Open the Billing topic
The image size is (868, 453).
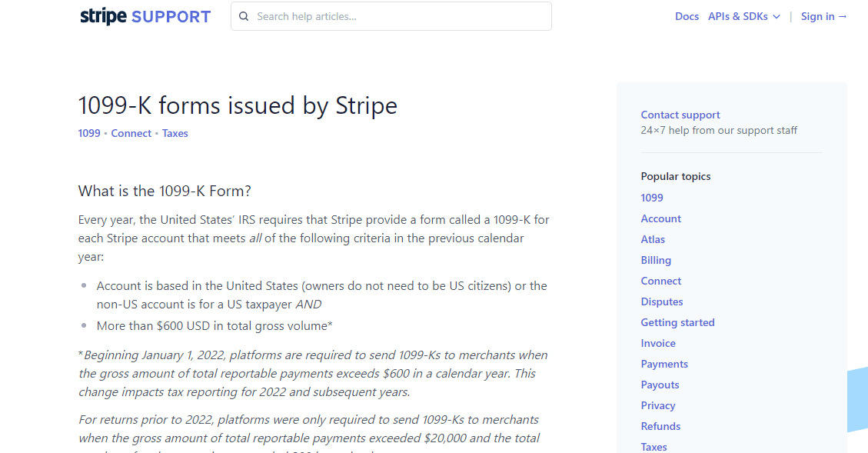656,260
